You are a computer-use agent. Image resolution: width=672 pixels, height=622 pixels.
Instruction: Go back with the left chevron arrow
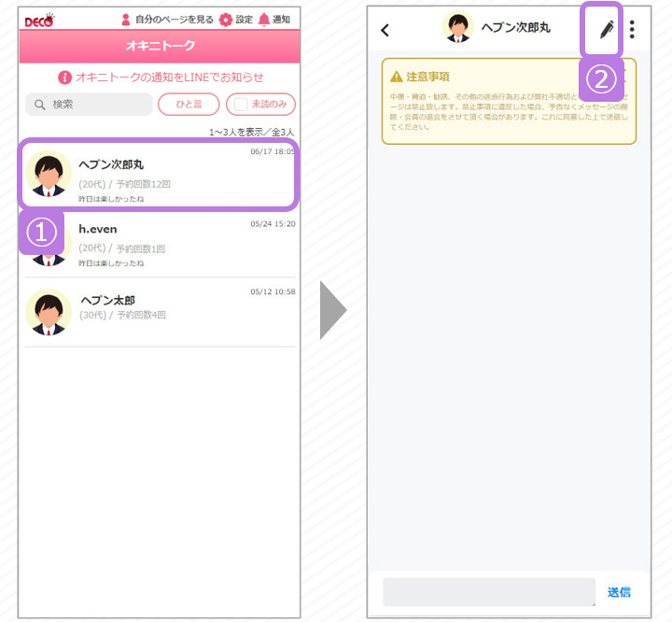click(x=385, y=30)
